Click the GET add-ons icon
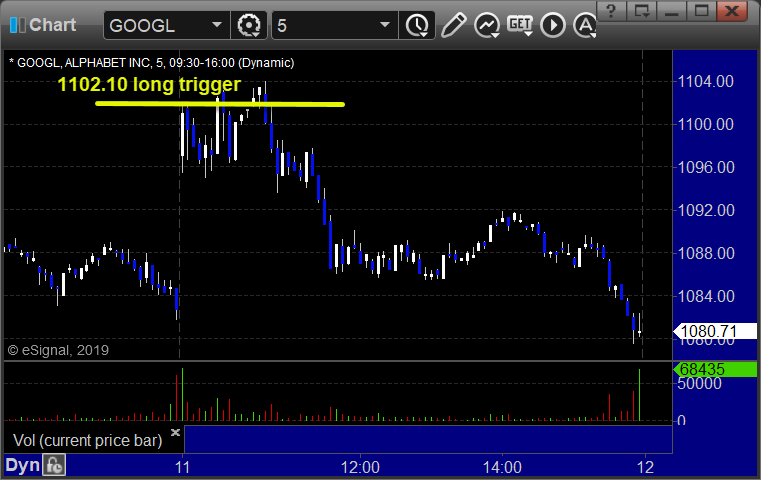This screenshot has width=761, height=480. click(520, 25)
